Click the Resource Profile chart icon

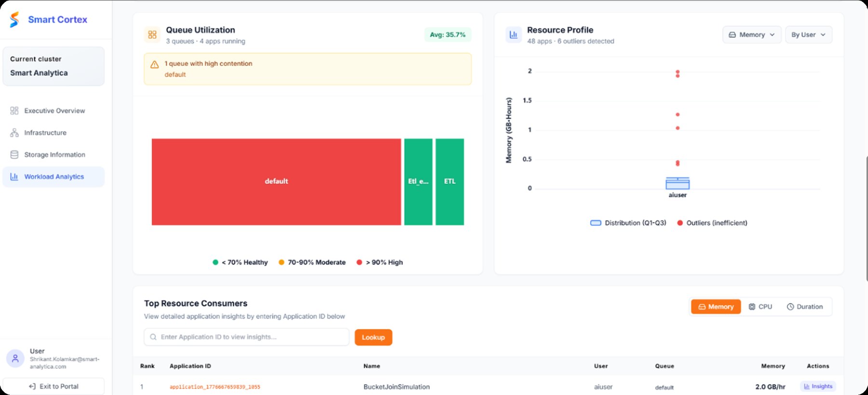point(514,35)
